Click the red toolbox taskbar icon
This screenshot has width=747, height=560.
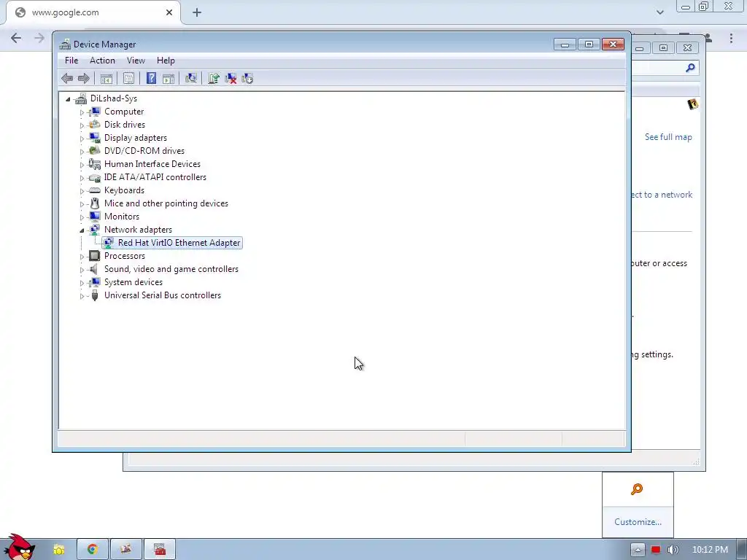[x=160, y=550]
